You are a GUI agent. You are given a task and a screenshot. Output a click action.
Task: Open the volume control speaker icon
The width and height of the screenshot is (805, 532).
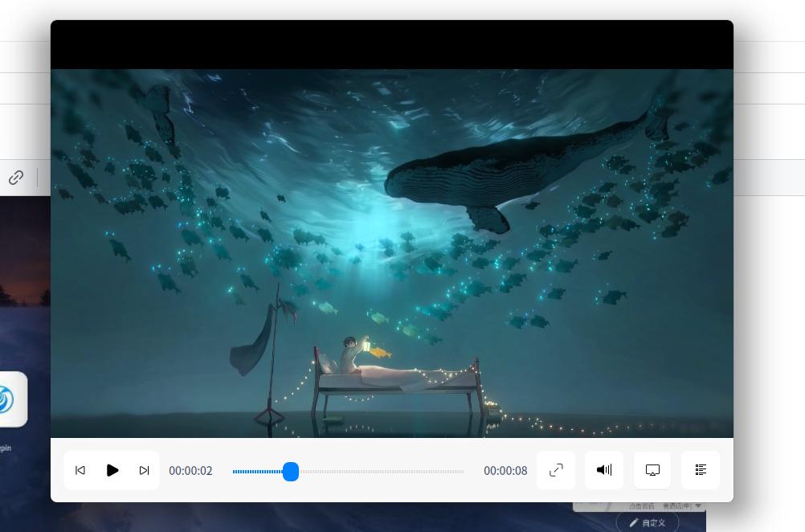coord(604,470)
